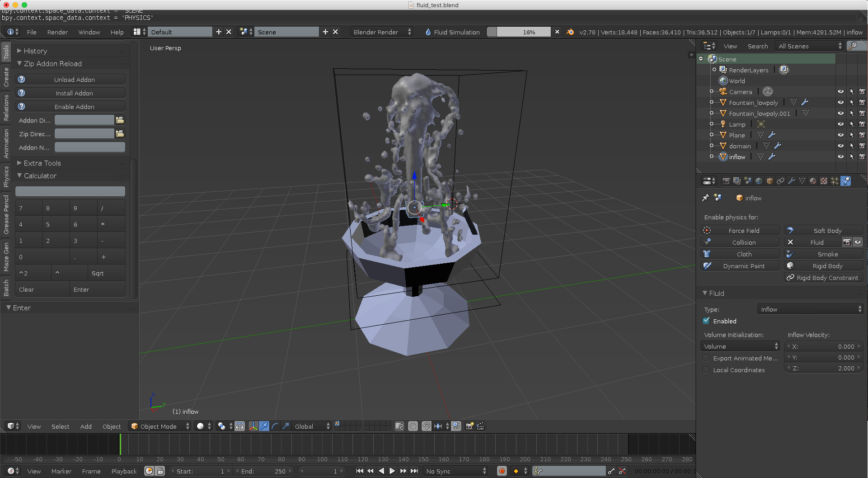Open the Object Data properties tab

pyautogui.click(x=802, y=181)
